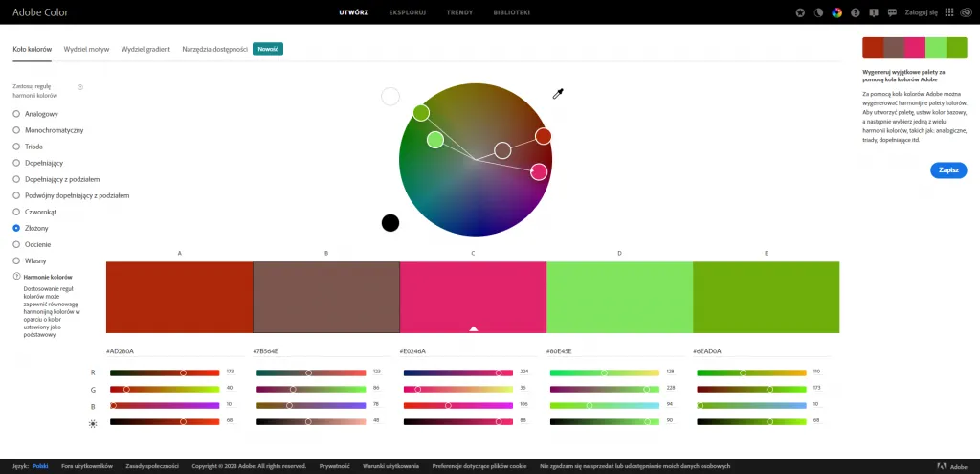Change language via the Polski link
The width and height of the screenshot is (980, 474).
pyautogui.click(x=40, y=466)
